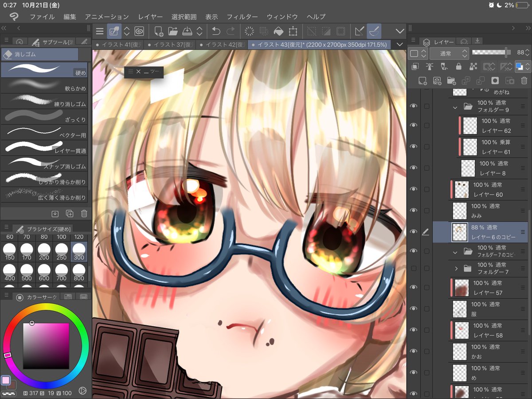Toggle visibility of the かお layer

[414, 351]
